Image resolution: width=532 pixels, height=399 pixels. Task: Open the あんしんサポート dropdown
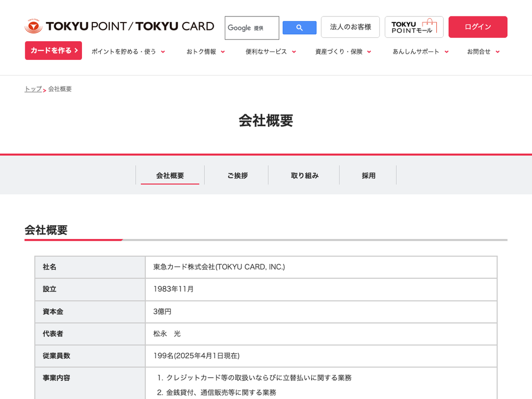click(420, 51)
